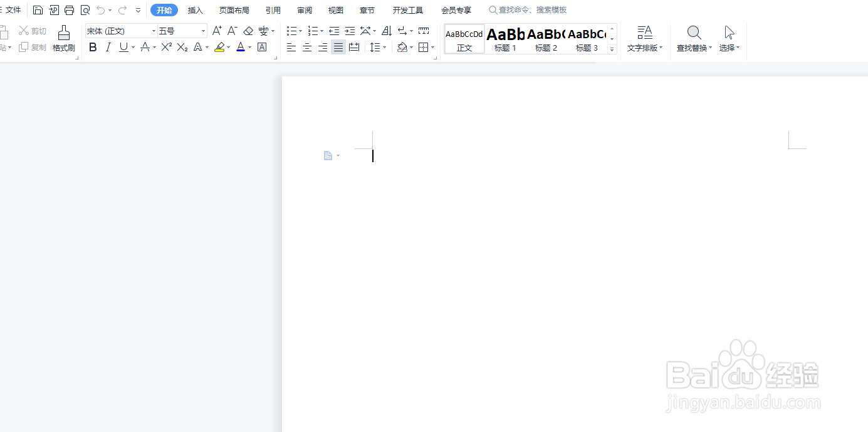Click the phonetic guide (拼音) icon
This screenshot has height=432, width=868.
pyautogui.click(x=264, y=31)
